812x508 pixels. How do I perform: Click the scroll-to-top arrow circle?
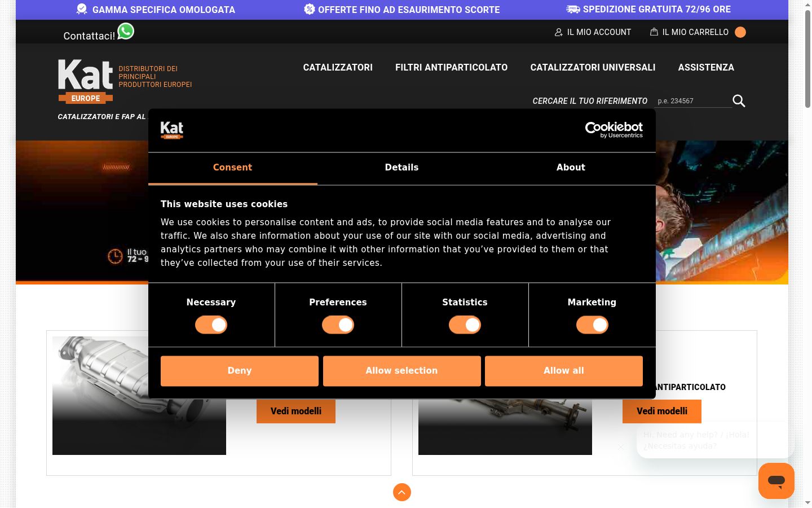pos(402,492)
